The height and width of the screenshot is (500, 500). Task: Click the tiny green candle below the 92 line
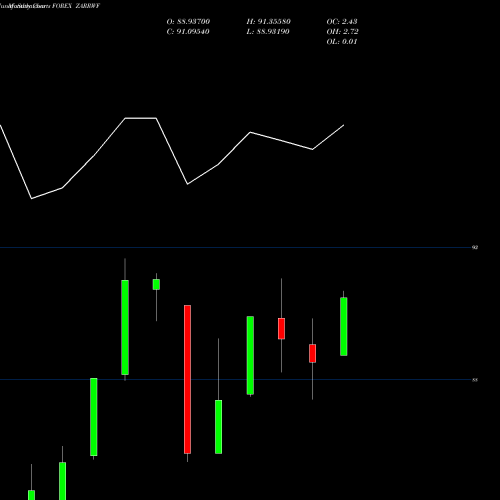point(156,284)
